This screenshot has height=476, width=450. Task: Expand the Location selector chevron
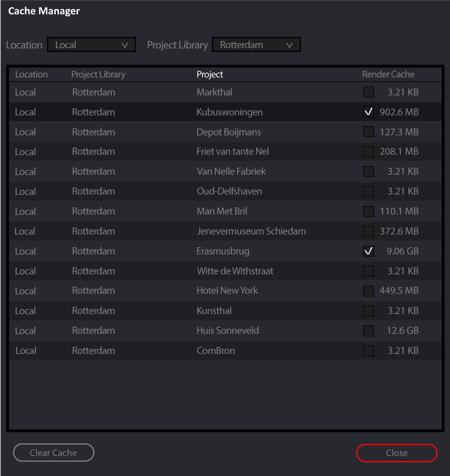[125, 45]
